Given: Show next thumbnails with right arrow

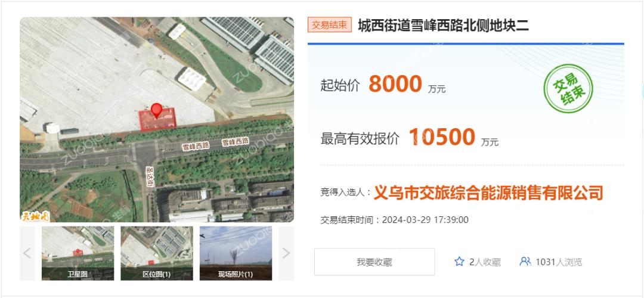Looking at the screenshot, I should [286, 253].
